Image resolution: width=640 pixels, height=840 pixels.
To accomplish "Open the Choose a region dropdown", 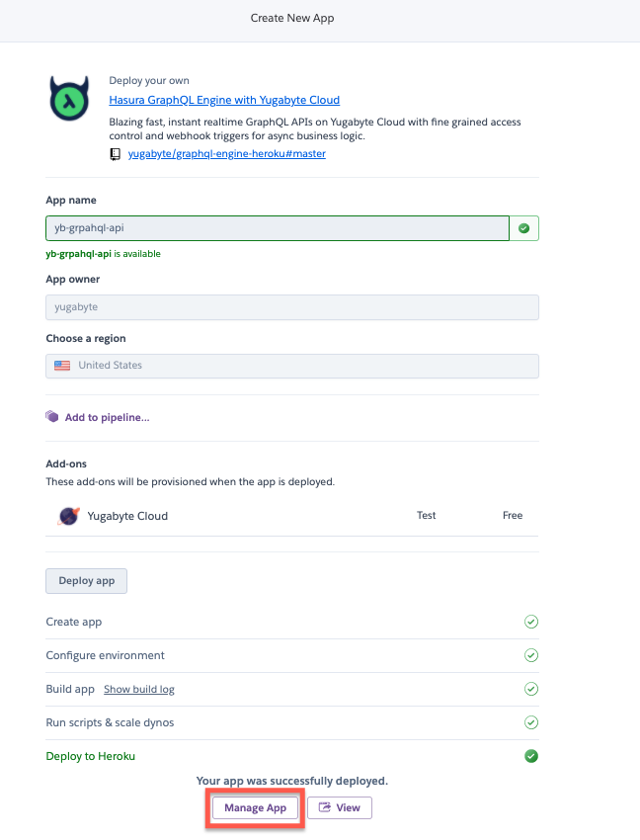I will pyautogui.click(x=291, y=366).
